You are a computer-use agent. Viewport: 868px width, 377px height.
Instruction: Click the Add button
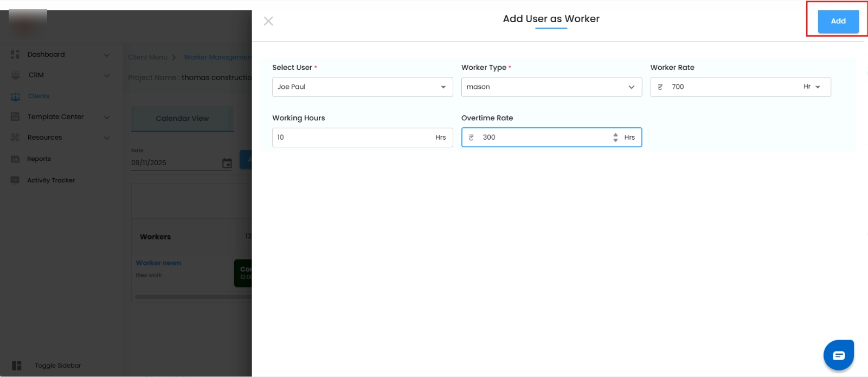point(838,21)
